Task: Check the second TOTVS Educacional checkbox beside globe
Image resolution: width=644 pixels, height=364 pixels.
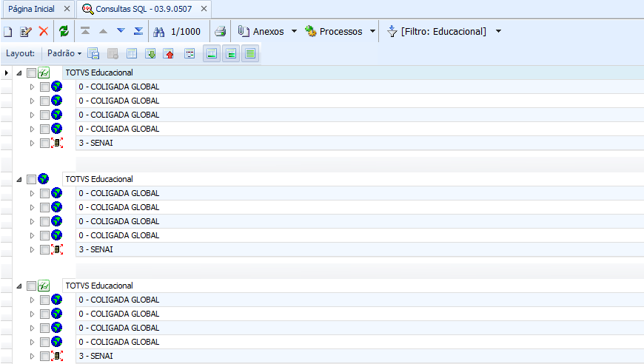Action: pyautogui.click(x=31, y=179)
